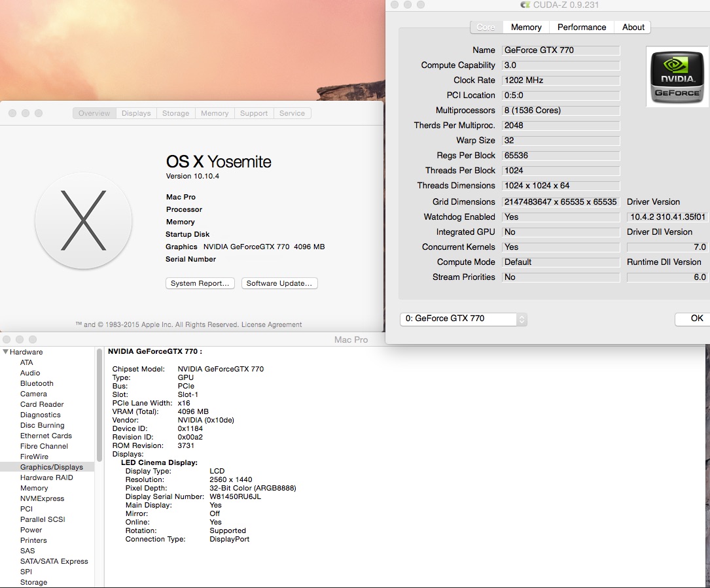The image size is (710, 588).
Task: Select the Core tab in CUDA-Z
Action: (486, 27)
